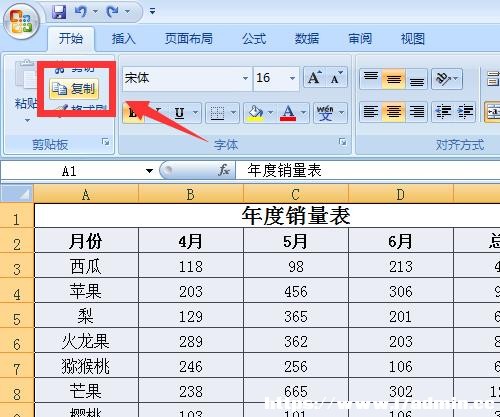
Task: Decrease font size with the small A icon
Action: (336, 78)
